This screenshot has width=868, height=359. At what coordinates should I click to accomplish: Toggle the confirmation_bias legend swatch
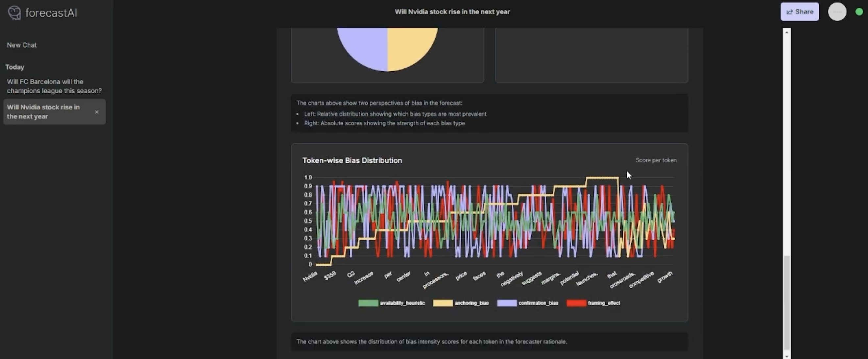click(x=507, y=303)
